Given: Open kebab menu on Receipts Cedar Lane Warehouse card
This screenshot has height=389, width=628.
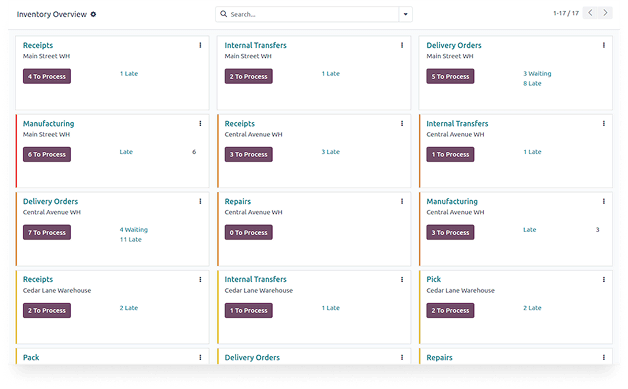Looking at the screenshot, I should click(x=200, y=280).
